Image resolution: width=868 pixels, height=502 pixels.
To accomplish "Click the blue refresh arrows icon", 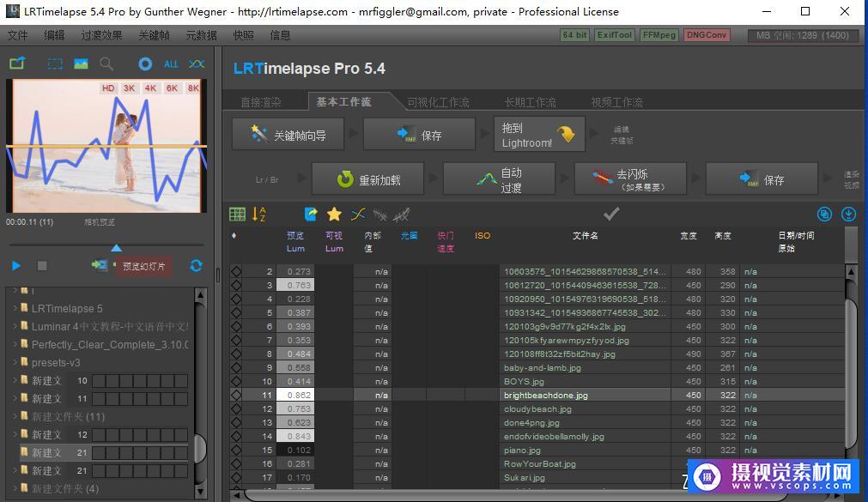I will tap(196, 266).
